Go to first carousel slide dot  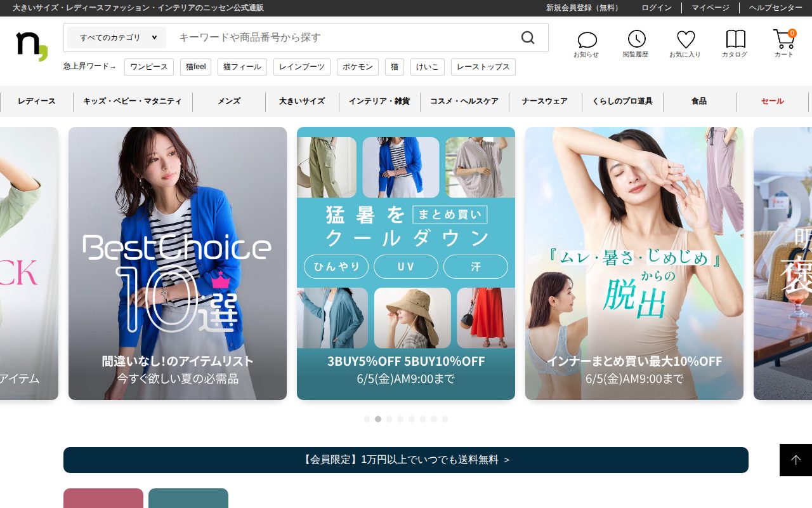(x=367, y=419)
